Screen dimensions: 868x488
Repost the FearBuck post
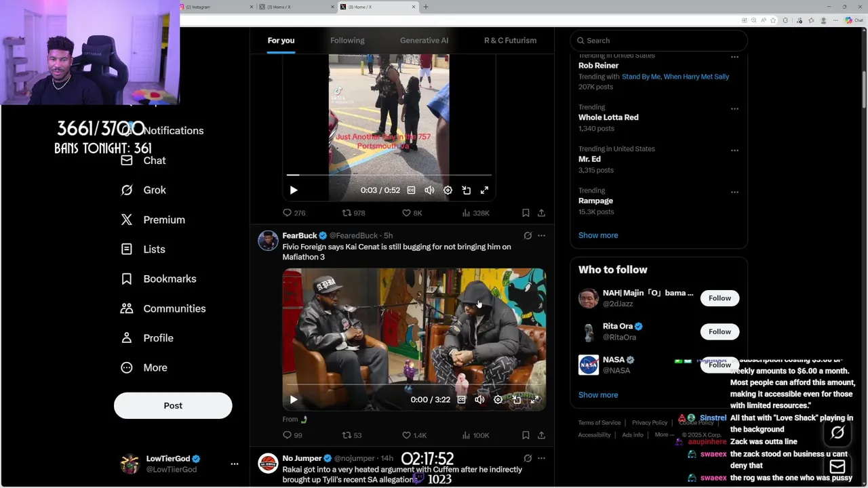pyautogui.click(x=351, y=435)
